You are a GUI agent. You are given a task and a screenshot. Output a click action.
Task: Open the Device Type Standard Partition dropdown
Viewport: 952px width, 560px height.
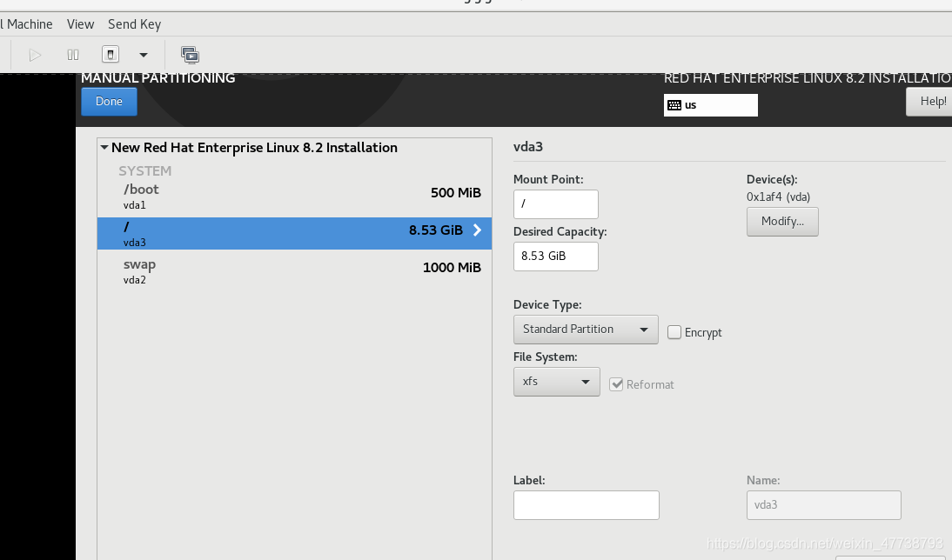pyautogui.click(x=586, y=330)
